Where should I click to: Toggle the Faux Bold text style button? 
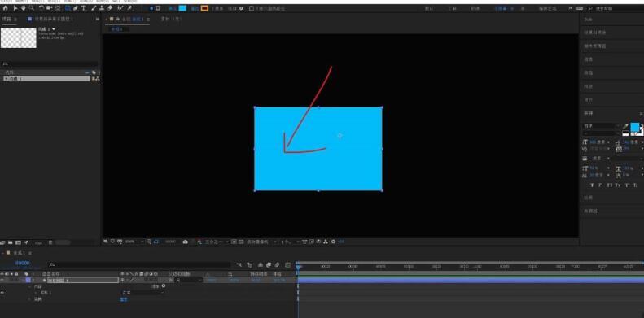[592, 185]
